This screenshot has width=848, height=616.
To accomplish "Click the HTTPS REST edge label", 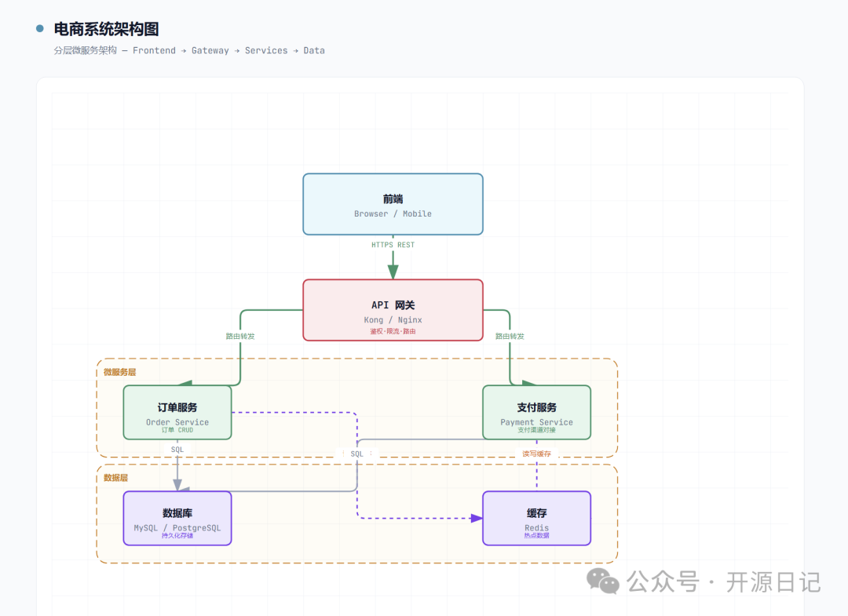I will point(393,245).
